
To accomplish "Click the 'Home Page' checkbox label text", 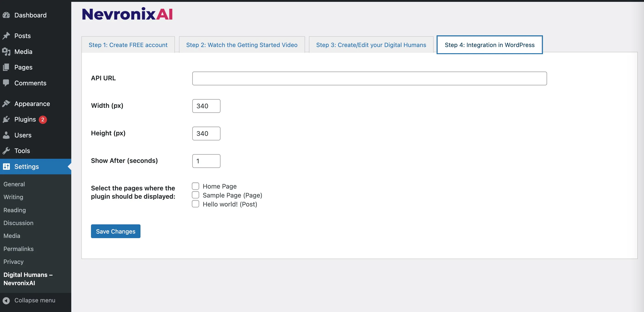I will (x=220, y=187).
